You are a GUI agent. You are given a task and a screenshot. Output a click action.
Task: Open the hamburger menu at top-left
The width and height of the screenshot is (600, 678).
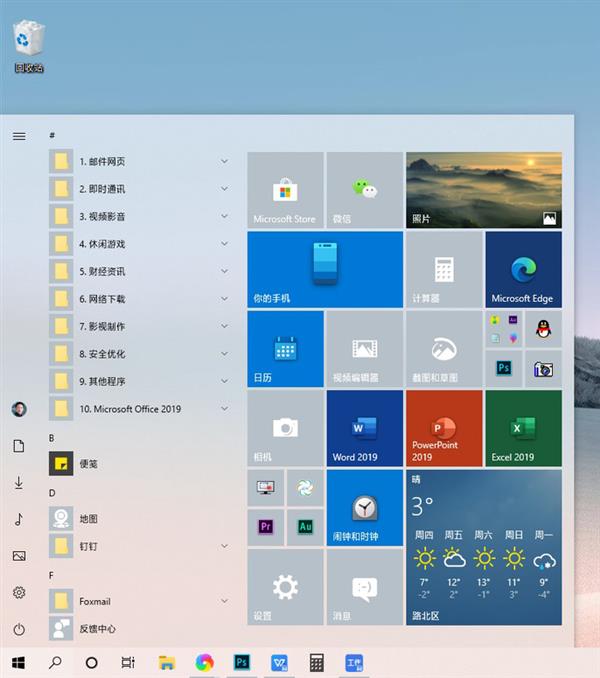[x=19, y=136]
